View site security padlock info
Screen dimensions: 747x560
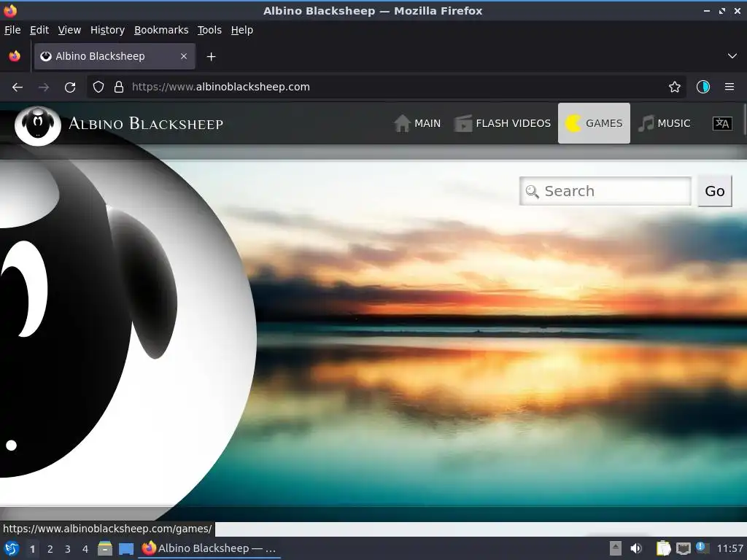119,87
